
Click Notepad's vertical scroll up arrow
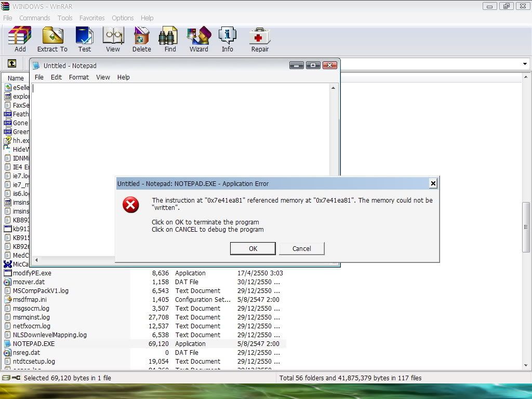tap(333, 88)
